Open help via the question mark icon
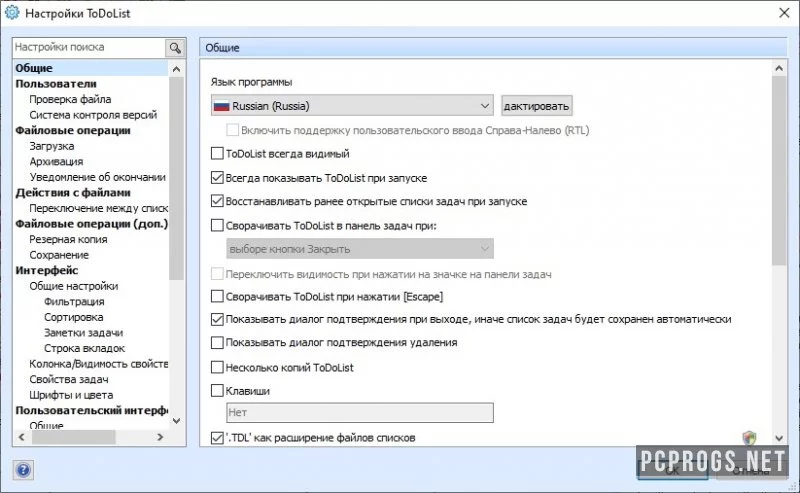 click(23, 470)
